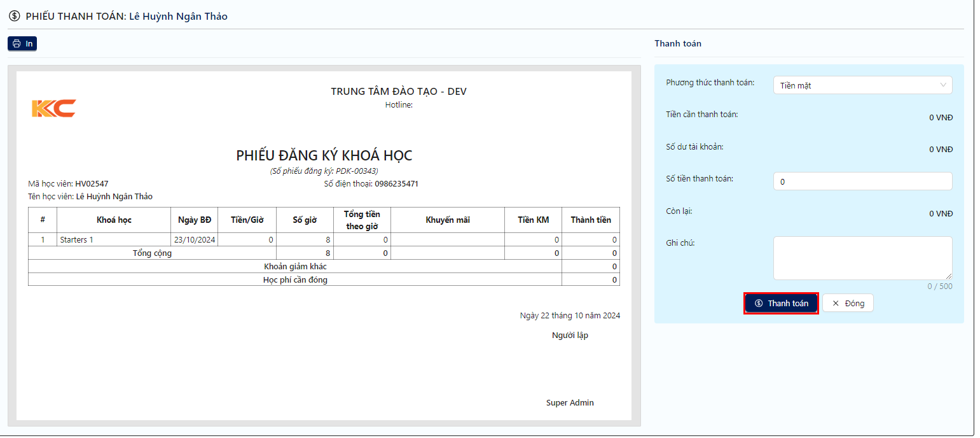The height and width of the screenshot is (438, 980).
Task: Click the Hotline label on receipt
Action: click(x=399, y=105)
